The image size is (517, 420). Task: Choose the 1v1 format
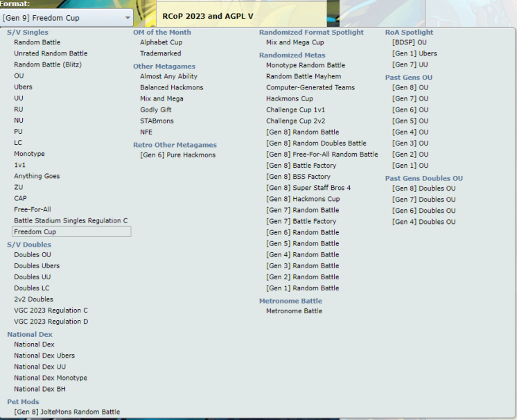[19, 165]
